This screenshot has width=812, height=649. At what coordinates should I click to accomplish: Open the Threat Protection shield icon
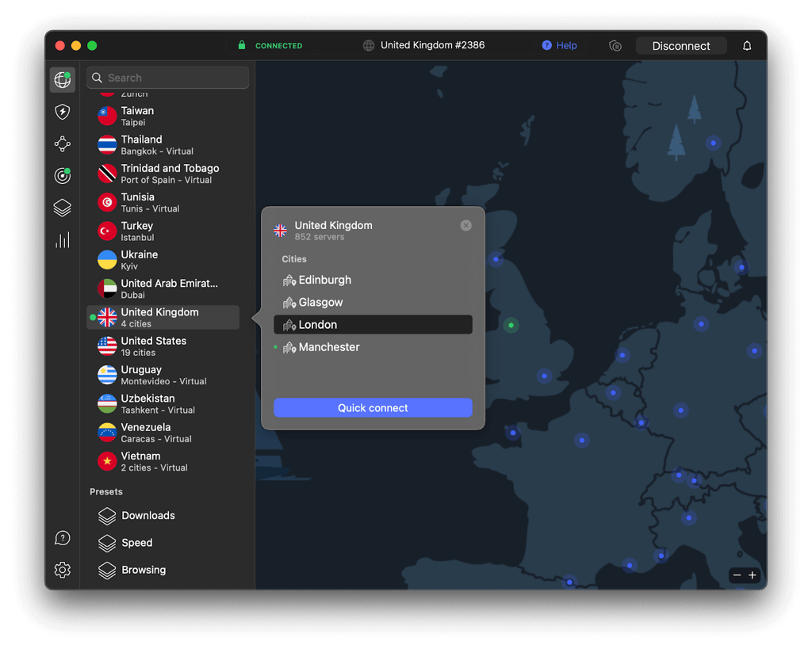62,112
